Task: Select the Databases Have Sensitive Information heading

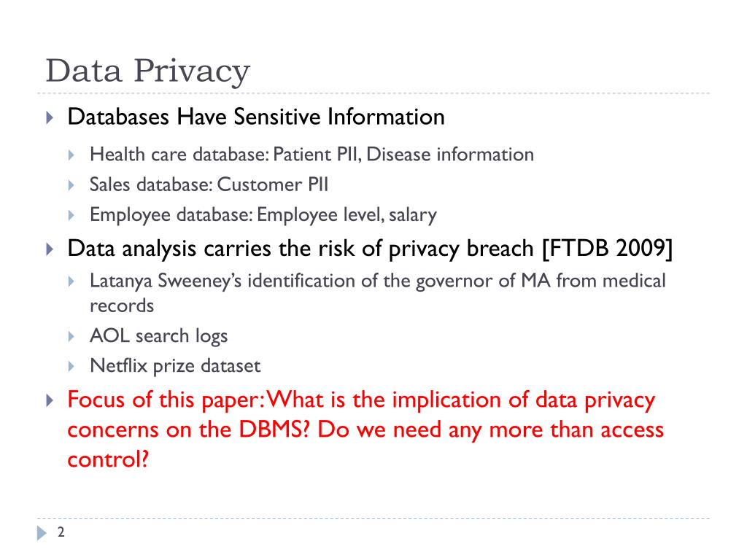Action: 256,117
